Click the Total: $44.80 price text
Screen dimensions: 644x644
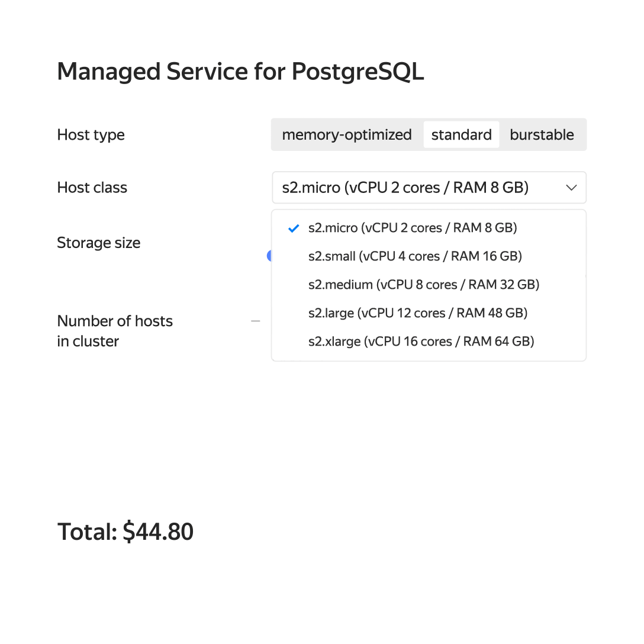point(125,532)
